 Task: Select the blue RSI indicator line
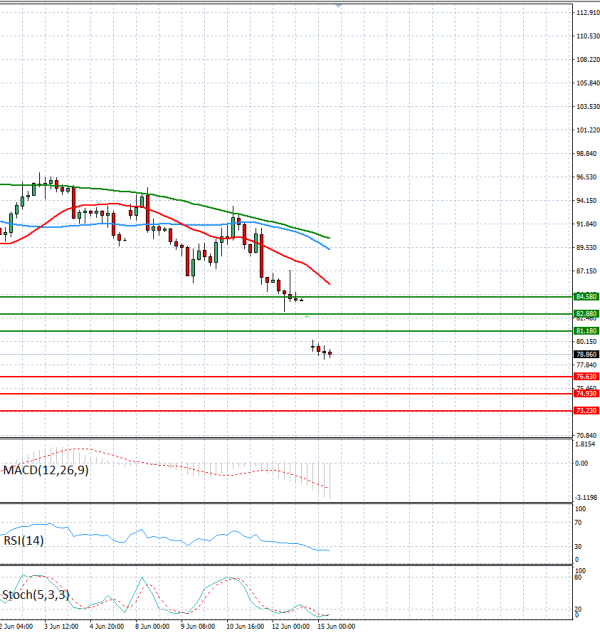click(x=163, y=538)
